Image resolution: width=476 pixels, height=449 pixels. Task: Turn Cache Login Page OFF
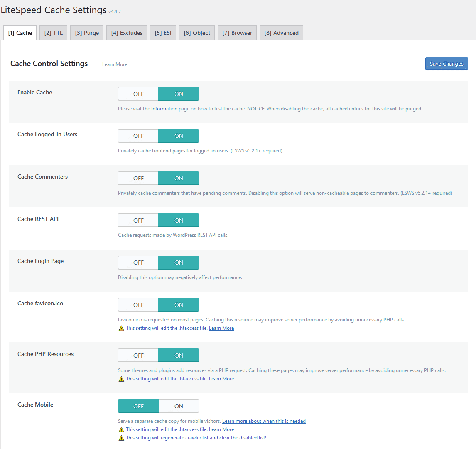[138, 263]
